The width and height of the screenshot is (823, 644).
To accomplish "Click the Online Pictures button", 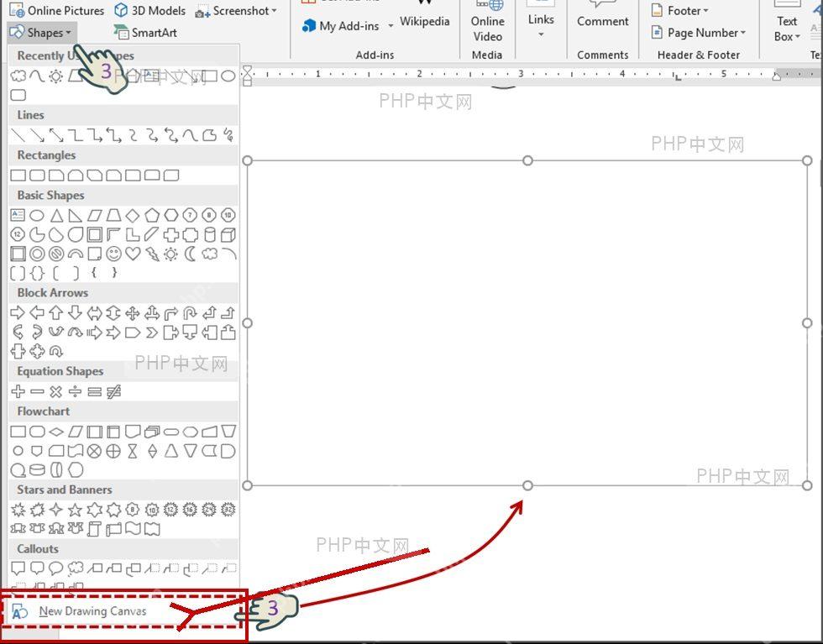I will click(x=57, y=11).
